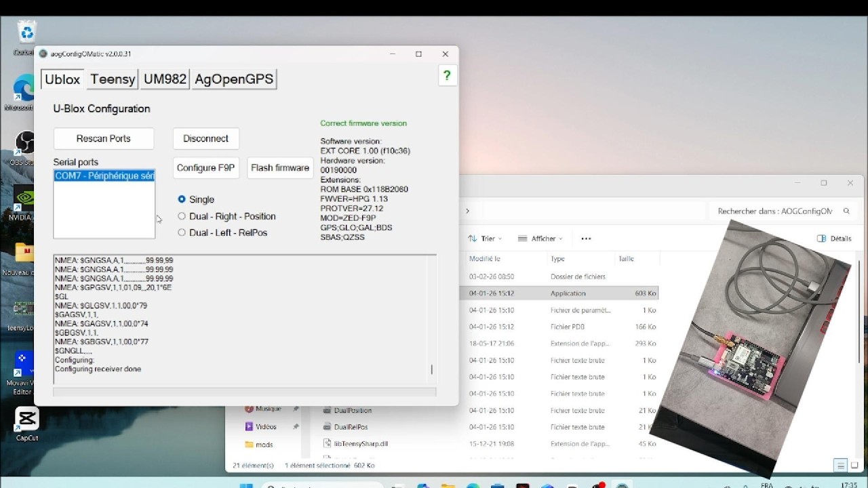Select COM7 - Périphérique série port entry

click(x=104, y=176)
